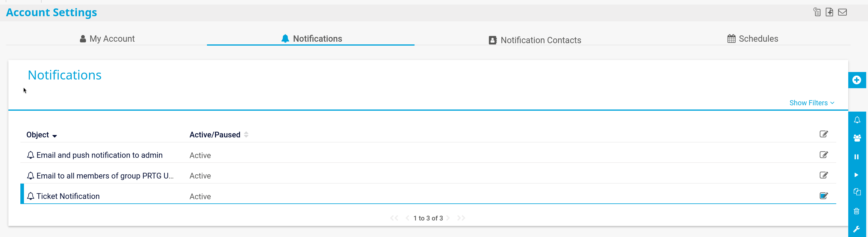Resume the notification with the sidebar play icon
This screenshot has height=237, width=868.
pos(856,175)
